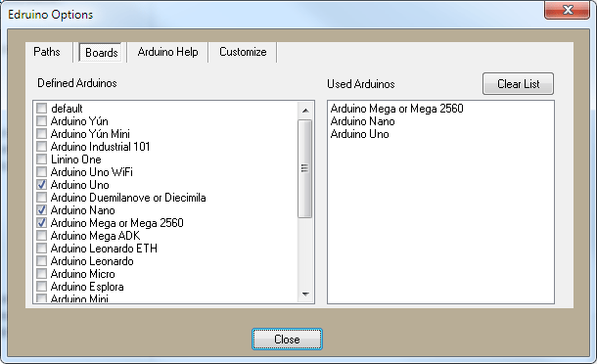Select Arduino Uno in Used Arduinos list

[x=359, y=134]
